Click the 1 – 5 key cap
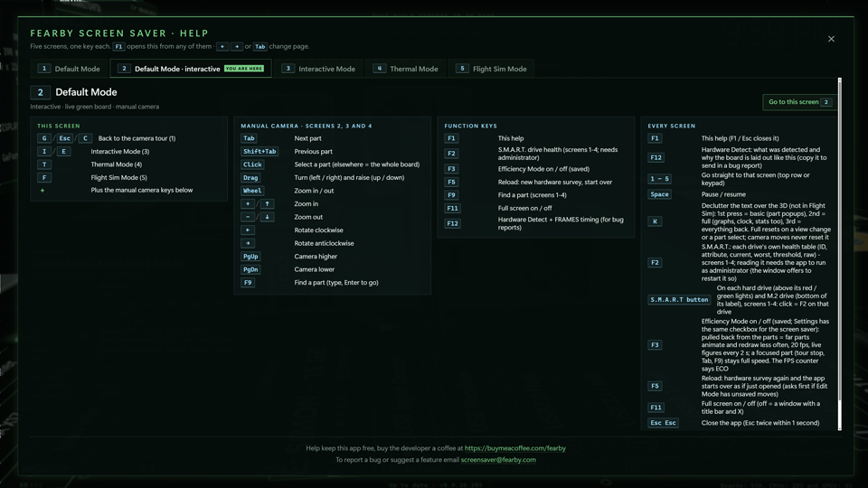Image resolution: width=868 pixels, height=488 pixels. tap(659, 179)
